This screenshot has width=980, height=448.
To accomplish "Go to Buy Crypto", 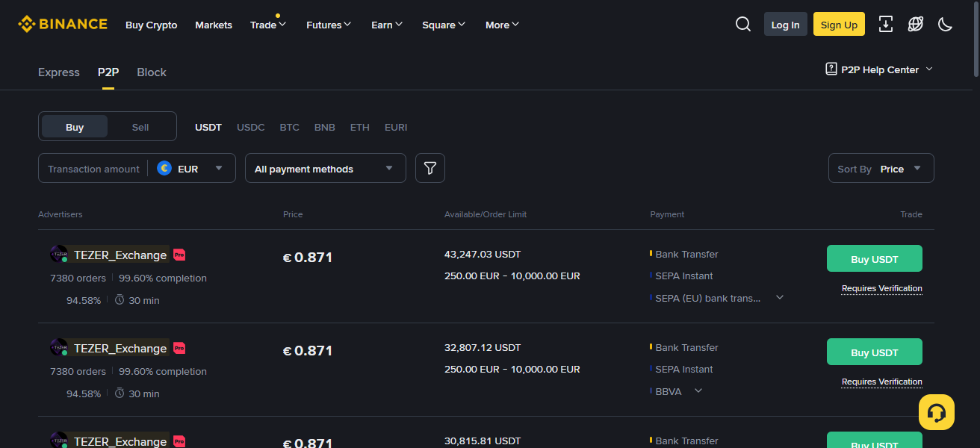I will [152, 25].
